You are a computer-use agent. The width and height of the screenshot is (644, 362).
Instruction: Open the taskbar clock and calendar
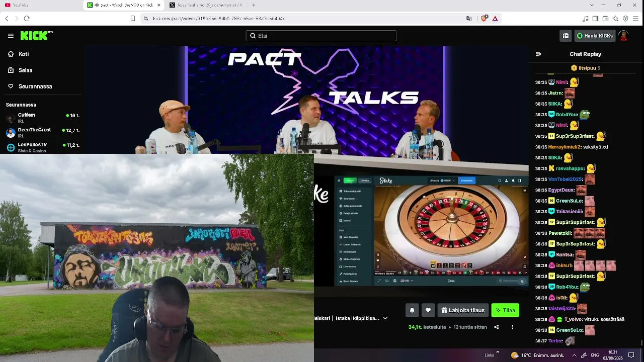(613, 355)
